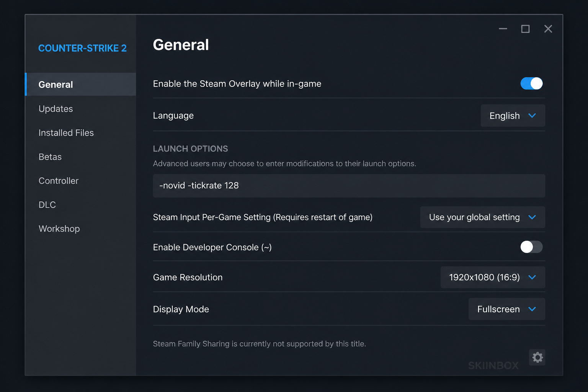
Task: Click the General page heading
Action: point(181,45)
